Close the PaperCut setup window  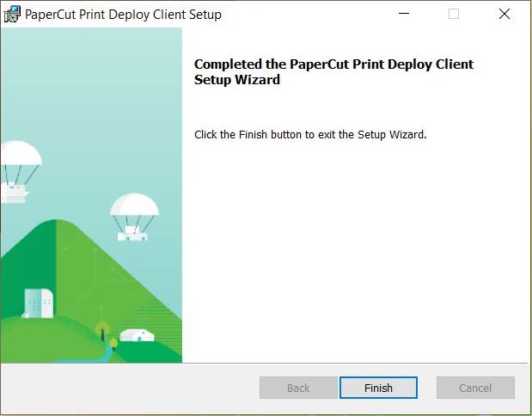pyautogui.click(x=504, y=14)
